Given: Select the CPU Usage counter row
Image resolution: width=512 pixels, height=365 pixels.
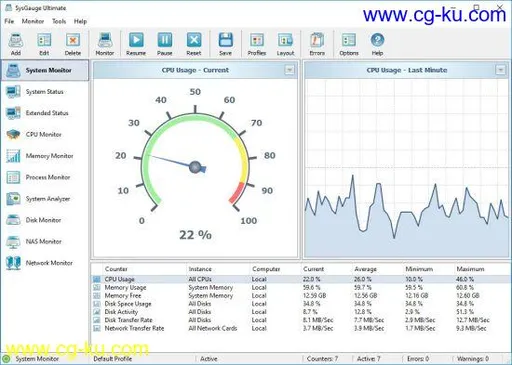Looking at the screenshot, I should coord(301,279).
